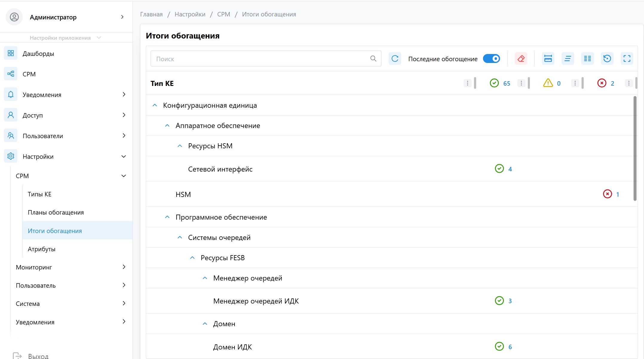Open the Атрибуты menu item
This screenshot has width=644, height=359.
[42, 249]
